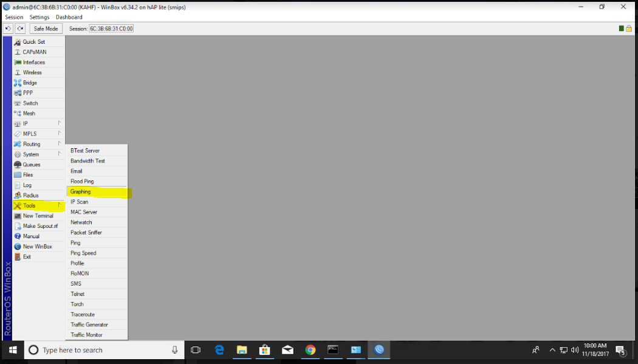Viewport: 638px width, 364px height.
Task: Click the Type here to search box
Action: click(x=104, y=350)
